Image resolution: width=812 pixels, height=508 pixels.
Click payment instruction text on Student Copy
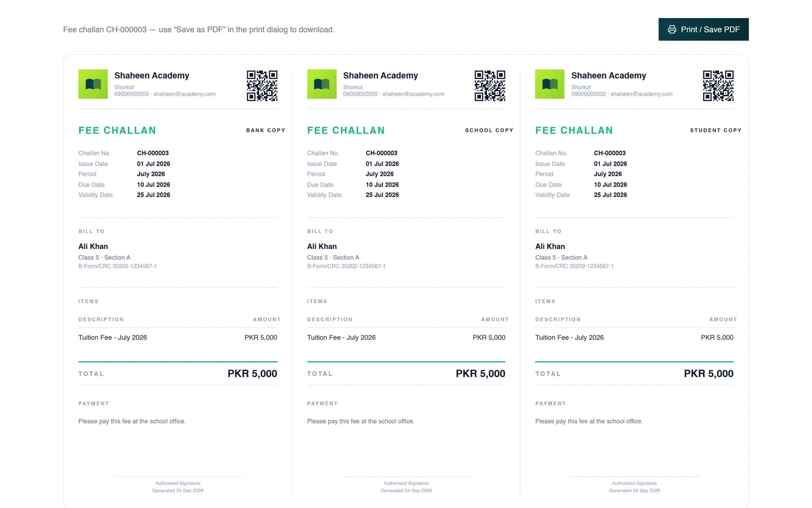(589, 421)
